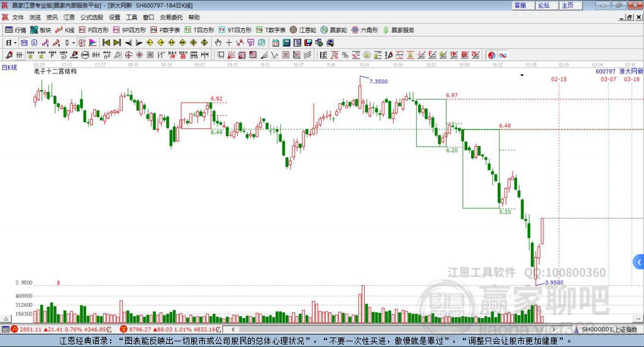Jump to the first bar

point(106,43)
